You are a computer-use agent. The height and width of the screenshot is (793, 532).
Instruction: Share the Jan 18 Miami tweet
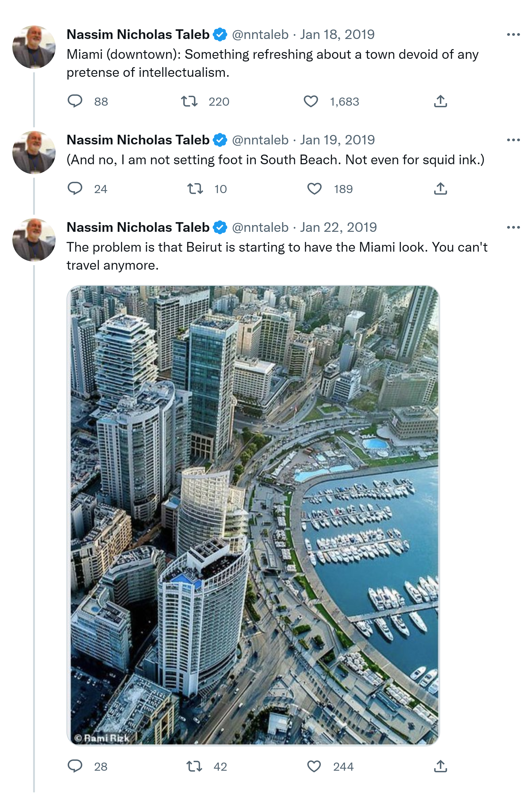pos(440,101)
